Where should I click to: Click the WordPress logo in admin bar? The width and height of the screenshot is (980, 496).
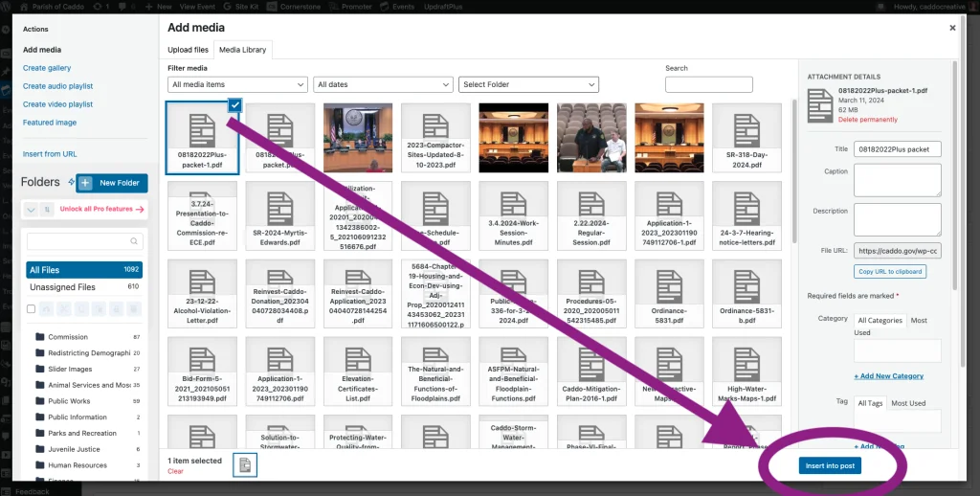coord(7,6)
